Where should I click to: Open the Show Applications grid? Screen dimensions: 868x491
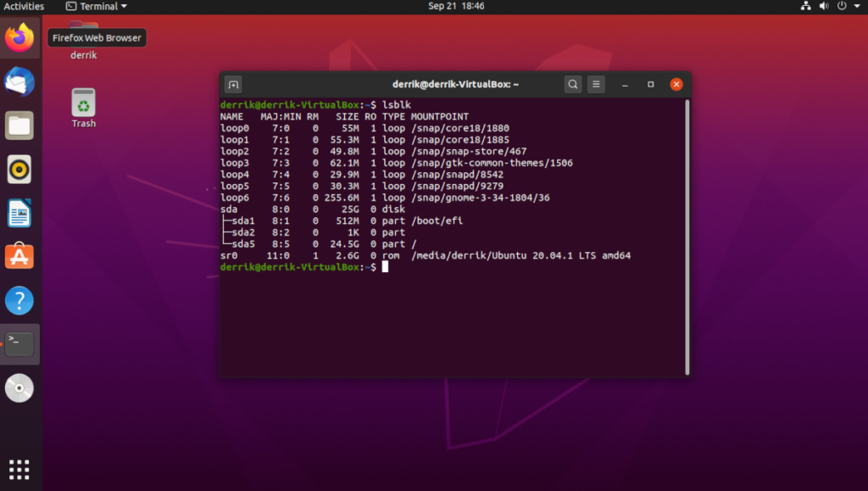19,469
